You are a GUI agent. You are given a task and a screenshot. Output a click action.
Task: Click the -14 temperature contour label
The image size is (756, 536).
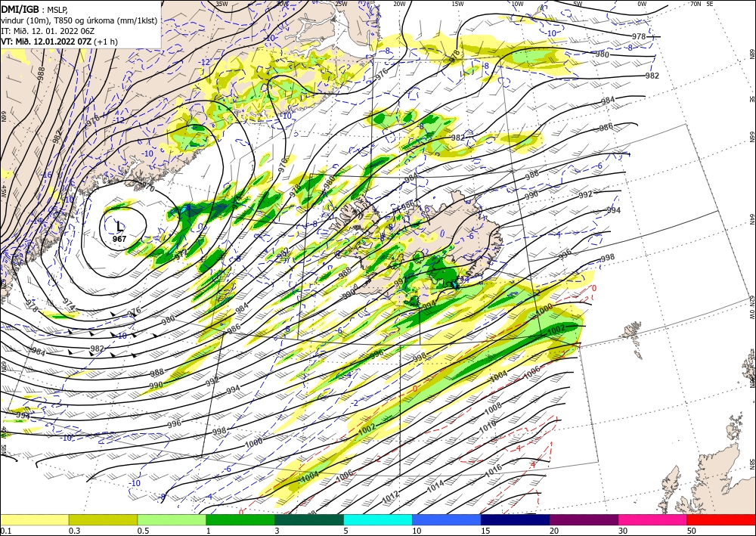[x=38, y=221]
